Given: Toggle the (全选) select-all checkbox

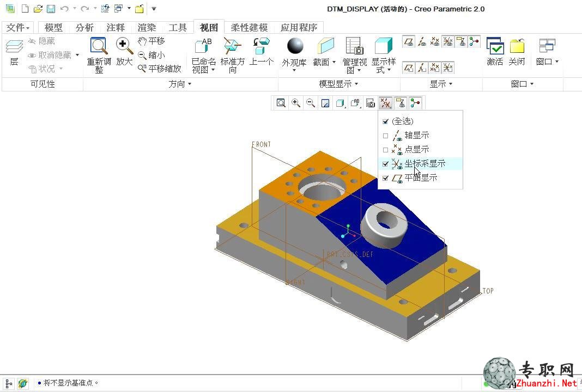Looking at the screenshot, I should [385, 121].
